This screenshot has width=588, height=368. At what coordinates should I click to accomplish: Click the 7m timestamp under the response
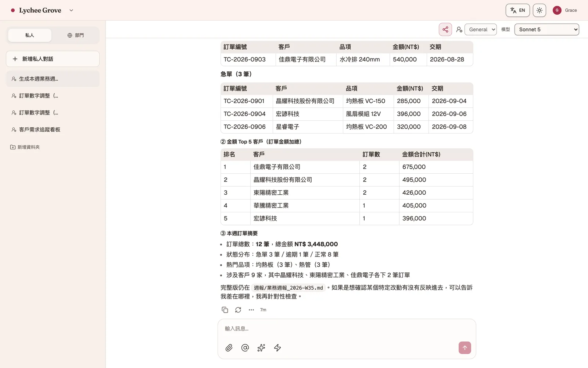(263, 310)
